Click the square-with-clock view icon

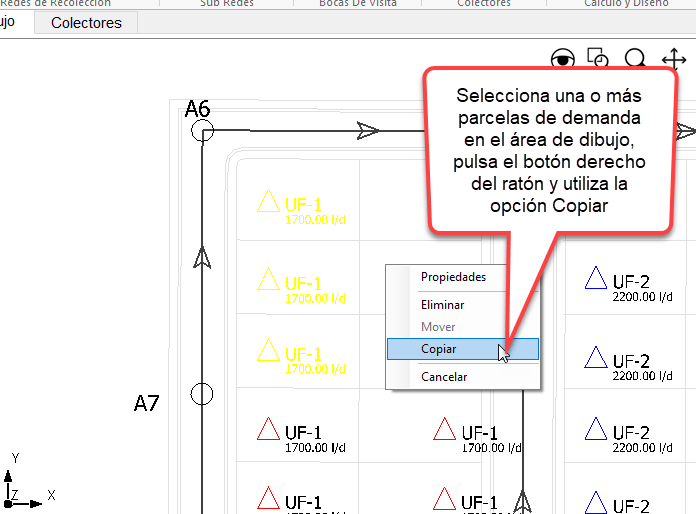598,59
